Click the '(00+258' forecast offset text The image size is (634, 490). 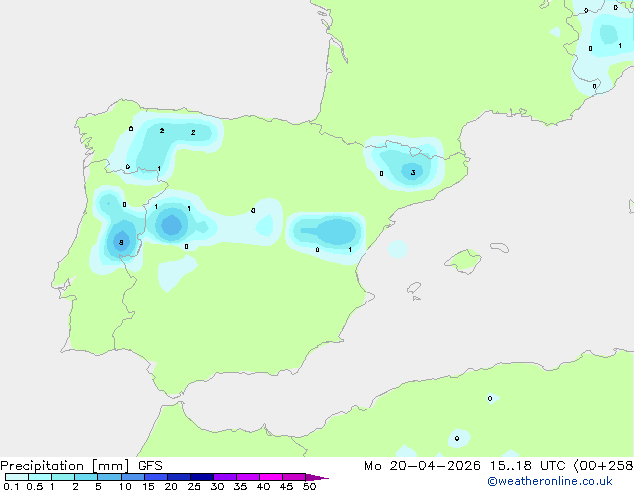tap(603, 466)
